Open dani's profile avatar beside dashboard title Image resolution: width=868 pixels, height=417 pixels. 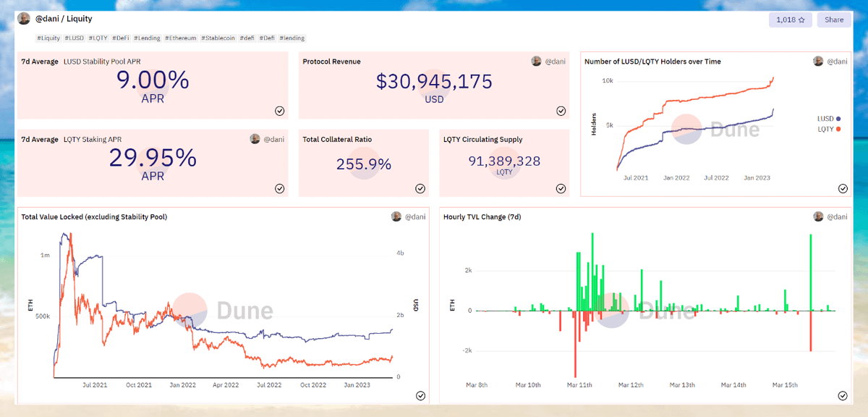[x=24, y=19]
